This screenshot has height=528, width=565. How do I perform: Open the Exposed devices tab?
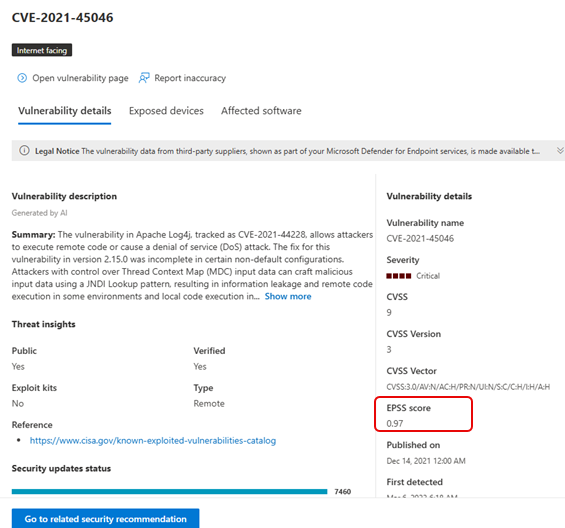pos(166,111)
